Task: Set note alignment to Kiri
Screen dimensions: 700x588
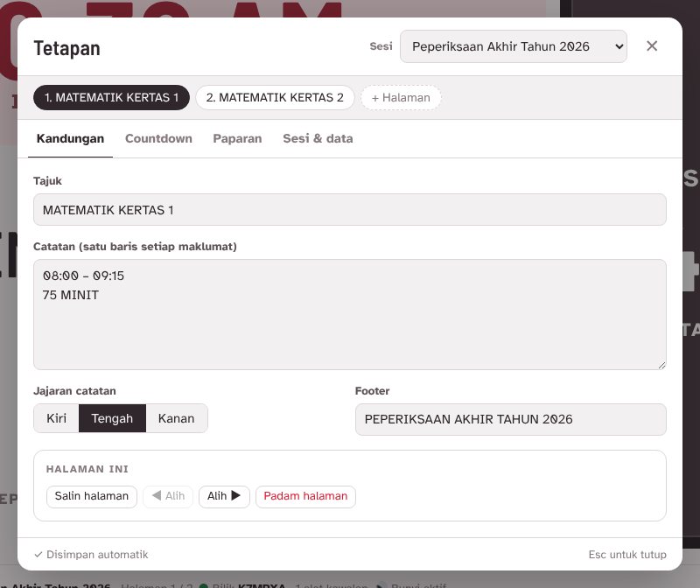Action: [x=56, y=418]
